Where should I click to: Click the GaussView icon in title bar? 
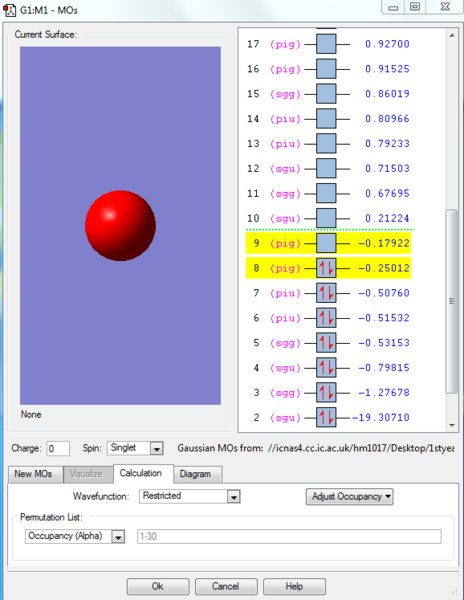click(9, 10)
